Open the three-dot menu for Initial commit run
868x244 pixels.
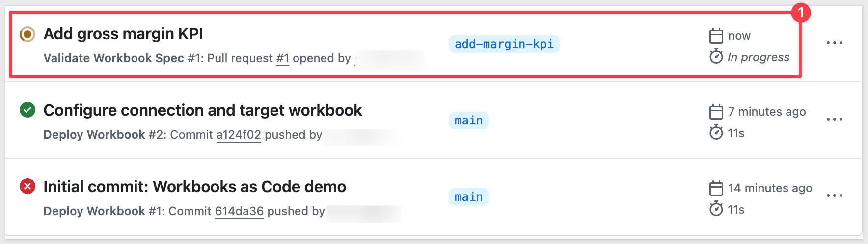pyautogui.click(x=835, y=196)
